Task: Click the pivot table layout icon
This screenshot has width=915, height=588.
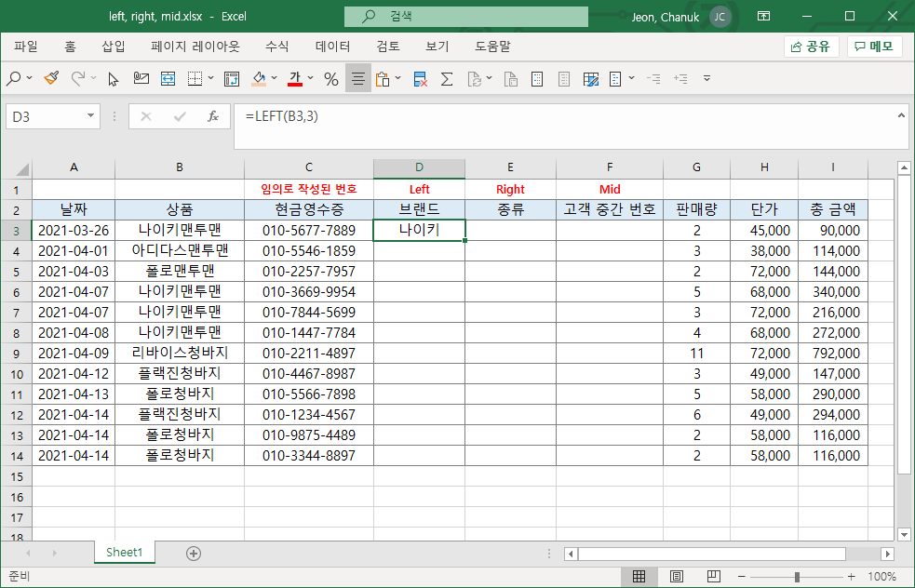Action: coord(232,79)
